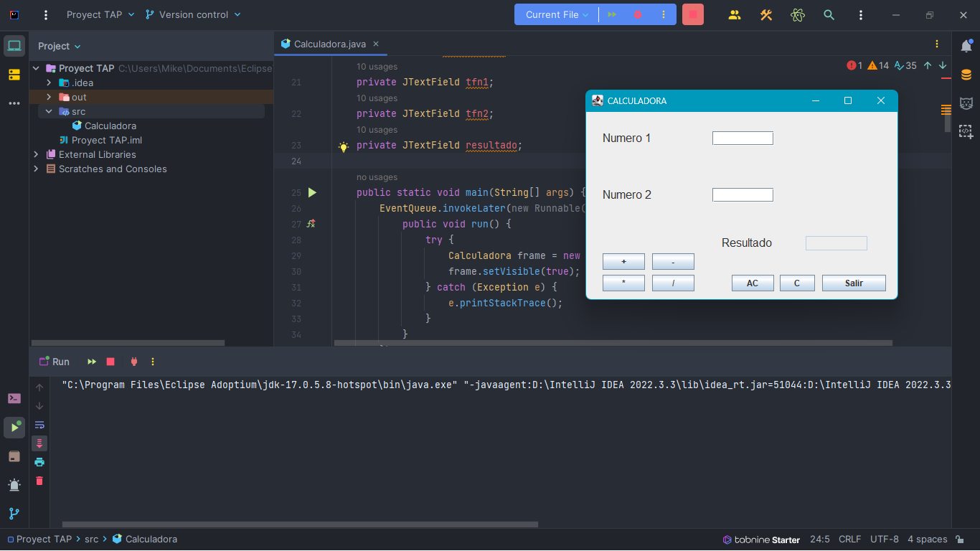Click the * button in CALCULADORA window
The width and height of the screenshot is (980, 551).
coord(623,283)
